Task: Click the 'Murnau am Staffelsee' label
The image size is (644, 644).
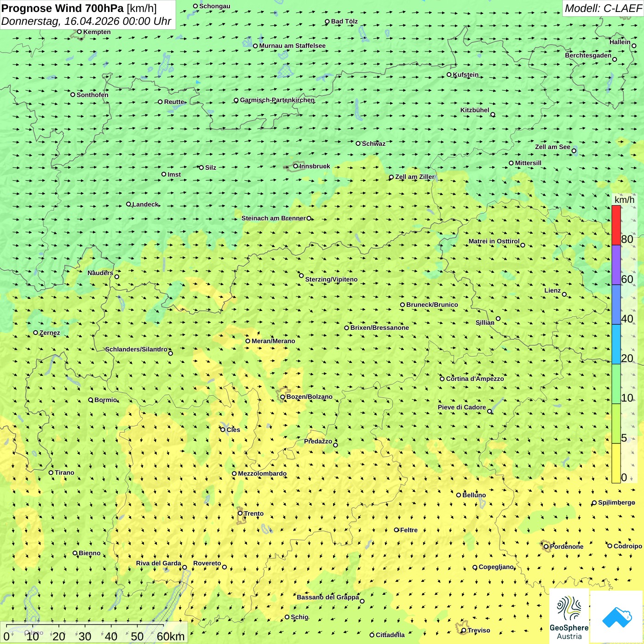Action: (x=292, y=46)
